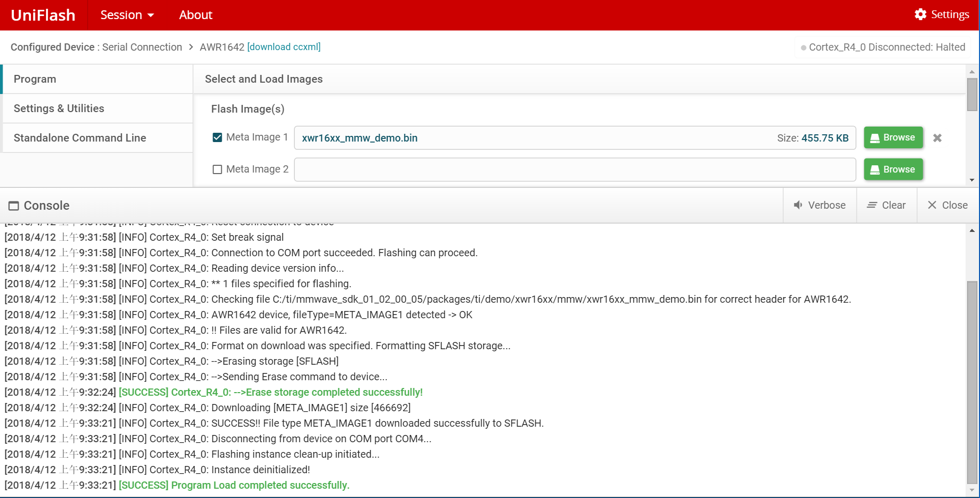Click the AWR1642 device name
The width and height of the screenshot is (980, 498).
(x=222, y=47)
